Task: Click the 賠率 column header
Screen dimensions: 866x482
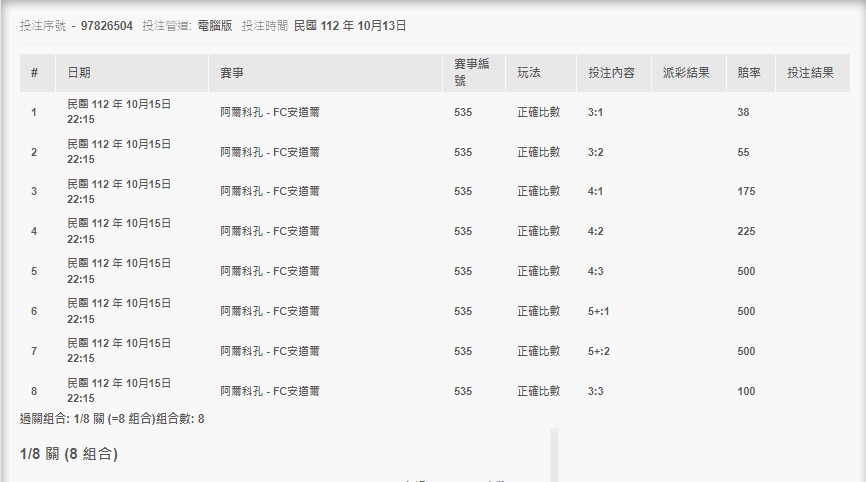Action: click(749, 73)
